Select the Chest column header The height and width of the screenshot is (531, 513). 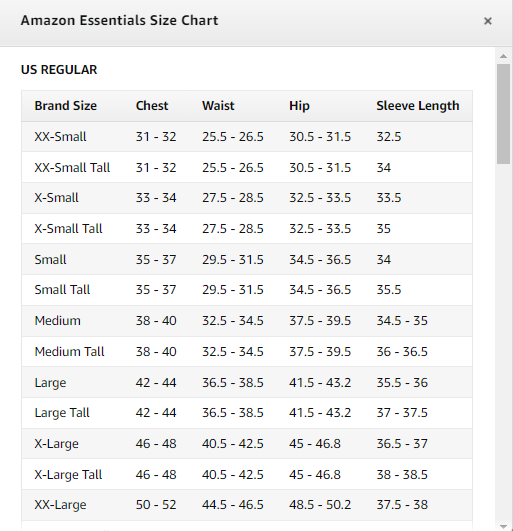tap(152, 106)
